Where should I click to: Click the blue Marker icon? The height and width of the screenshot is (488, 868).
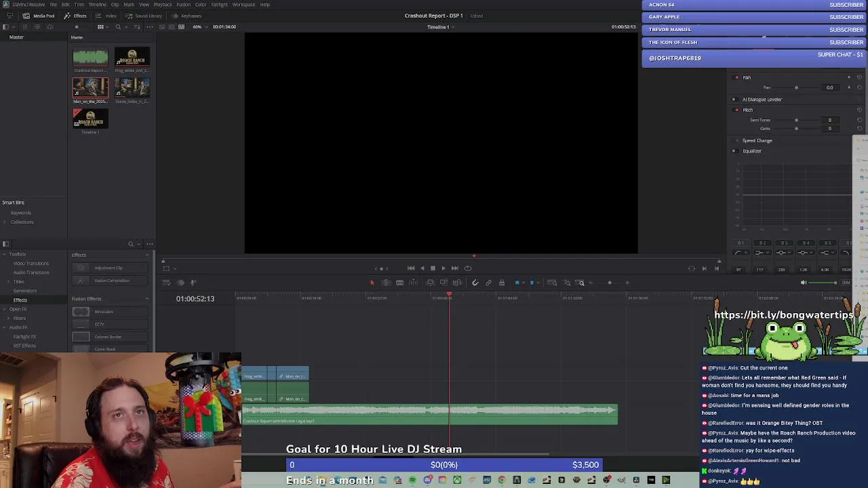pos(532,283)
